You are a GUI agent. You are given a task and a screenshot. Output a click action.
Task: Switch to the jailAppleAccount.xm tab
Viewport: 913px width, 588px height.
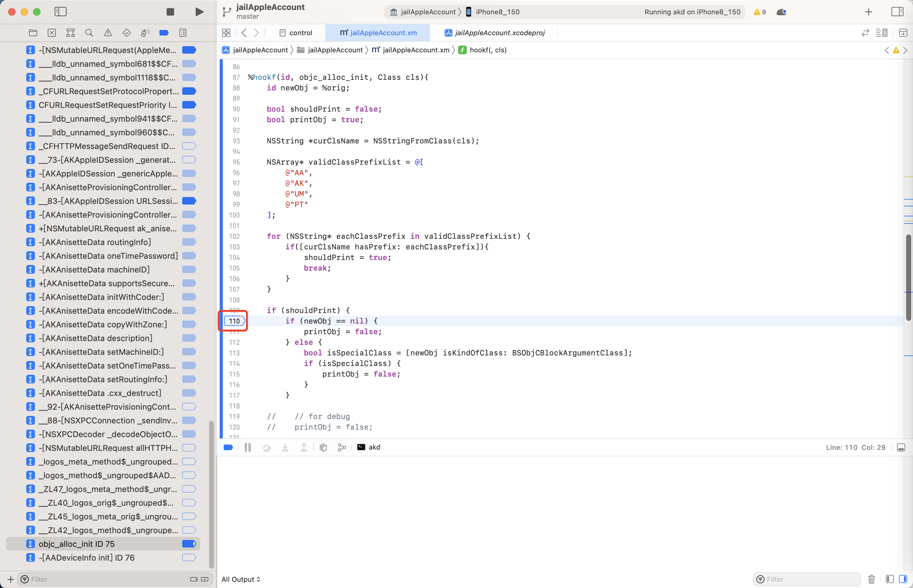[378, 33]
